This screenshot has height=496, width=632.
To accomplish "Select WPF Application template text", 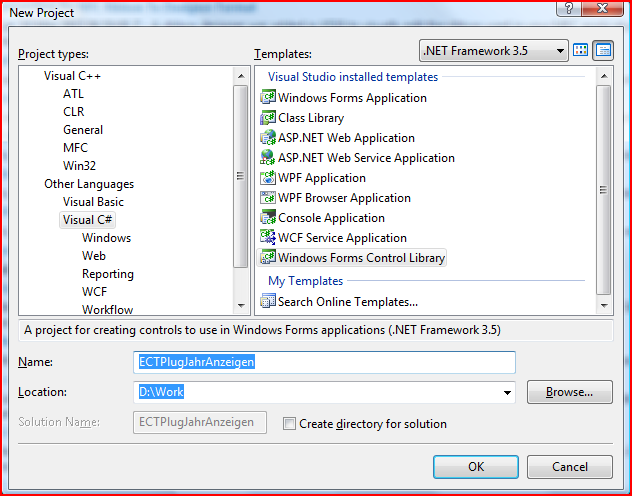I will (322, 178).
